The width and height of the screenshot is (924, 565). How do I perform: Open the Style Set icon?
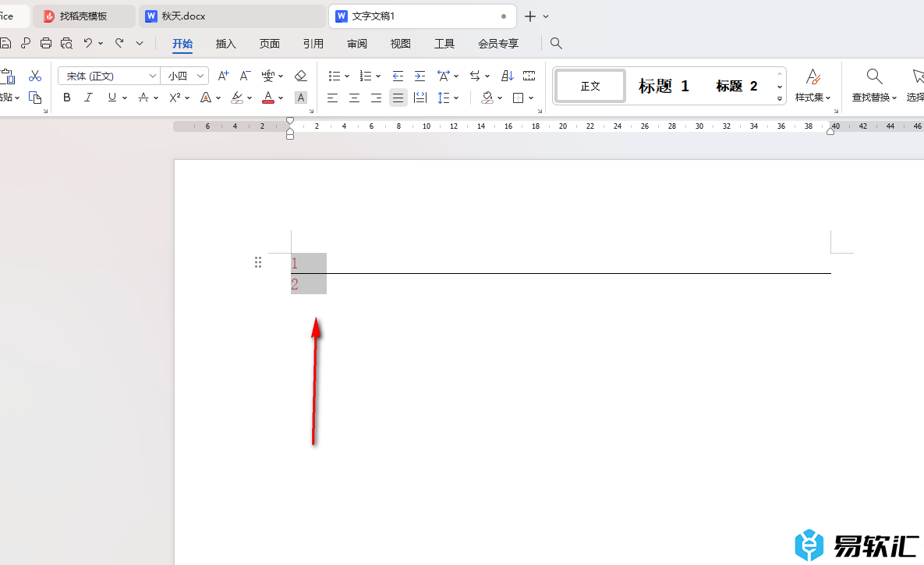point(812,76)
